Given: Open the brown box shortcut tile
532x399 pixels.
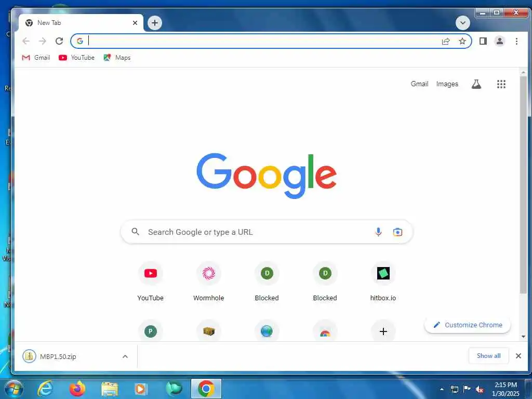Looking at the screenshot, I should coord(209,331).
